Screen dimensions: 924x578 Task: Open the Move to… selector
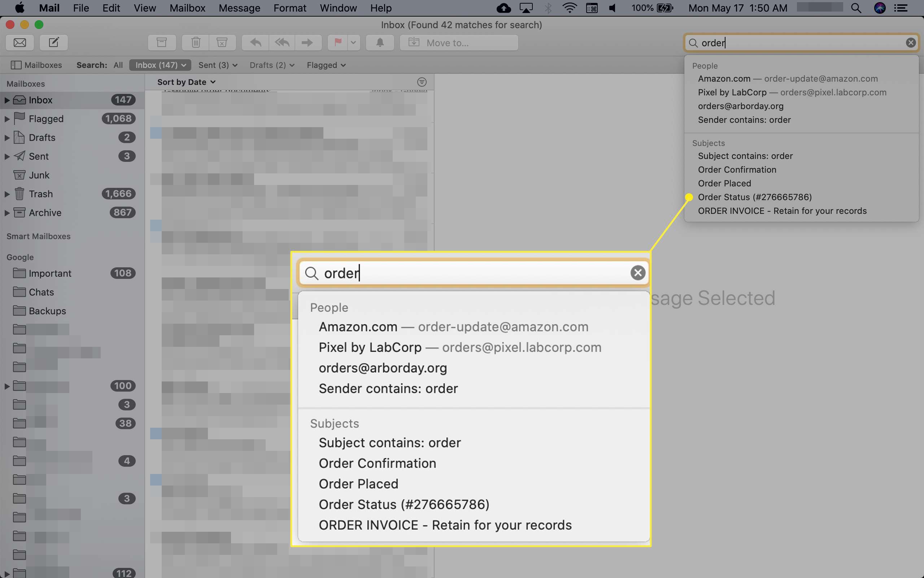click(459, 42)
